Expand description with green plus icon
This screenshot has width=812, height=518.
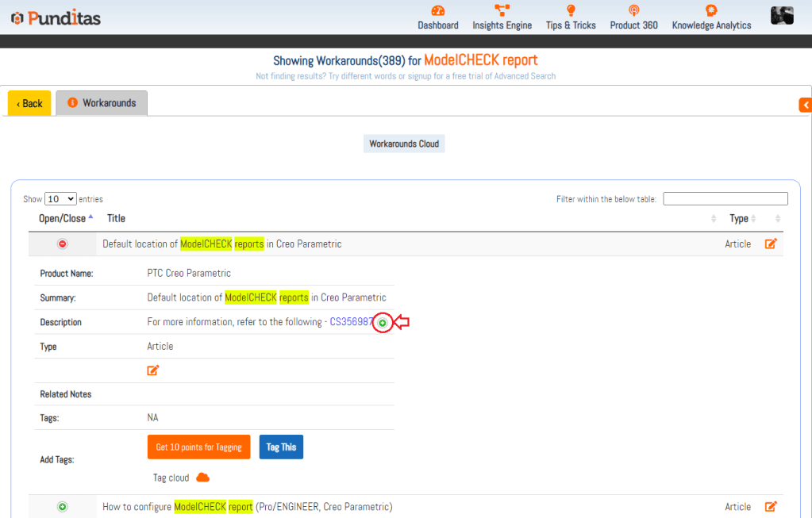[x=383, y=323]
